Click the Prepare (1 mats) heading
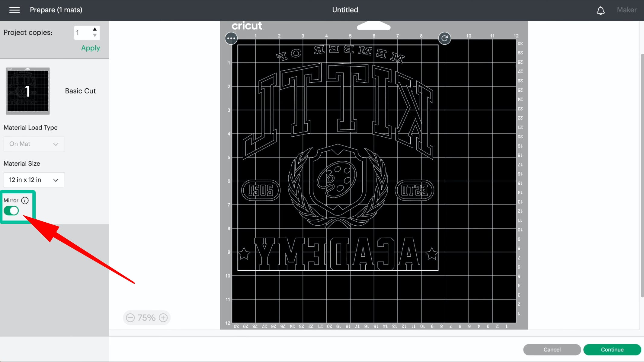The image size is (644, 362). point(56,10)
